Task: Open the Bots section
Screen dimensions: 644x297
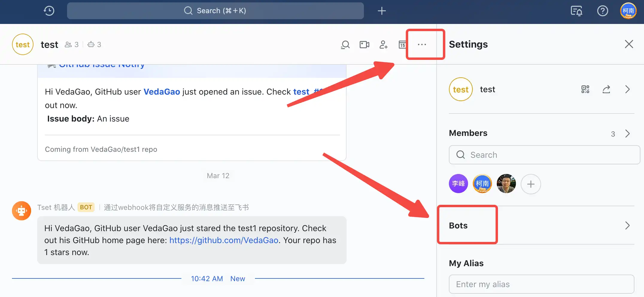Action: click(541, 225)
